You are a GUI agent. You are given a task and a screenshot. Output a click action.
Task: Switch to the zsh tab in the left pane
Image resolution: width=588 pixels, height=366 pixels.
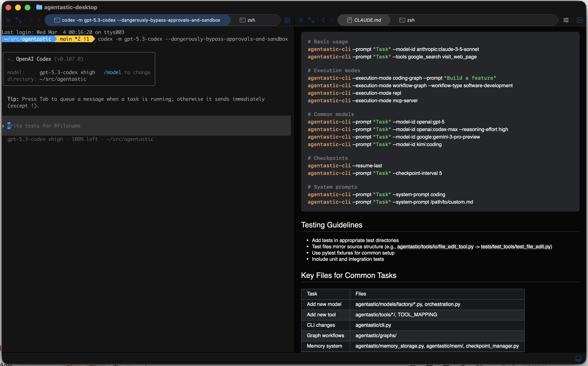coord(251,20)
